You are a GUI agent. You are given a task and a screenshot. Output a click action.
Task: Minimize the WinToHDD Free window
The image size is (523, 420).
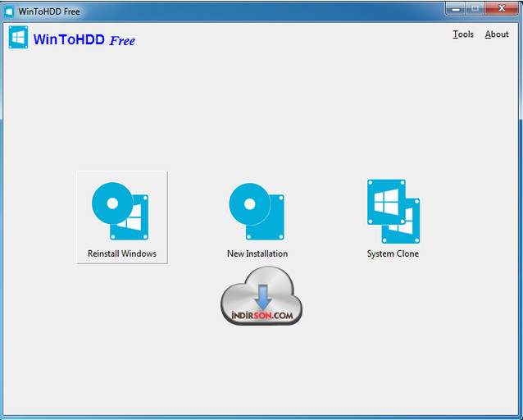456,9
